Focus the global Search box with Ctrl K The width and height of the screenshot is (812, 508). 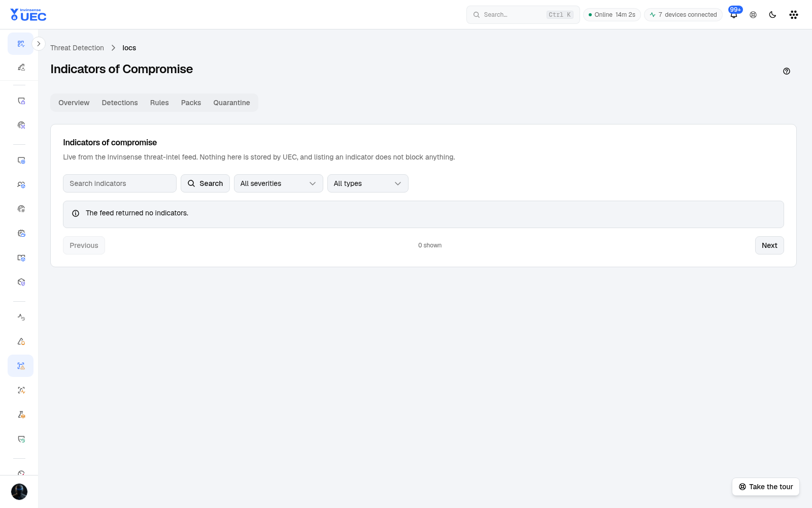(x=523, y=15)
